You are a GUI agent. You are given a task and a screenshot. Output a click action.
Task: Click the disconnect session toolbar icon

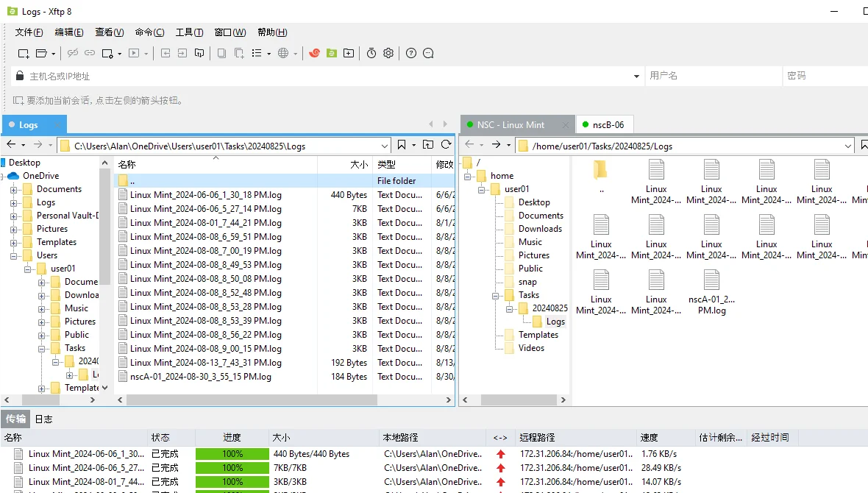point(72,53)
